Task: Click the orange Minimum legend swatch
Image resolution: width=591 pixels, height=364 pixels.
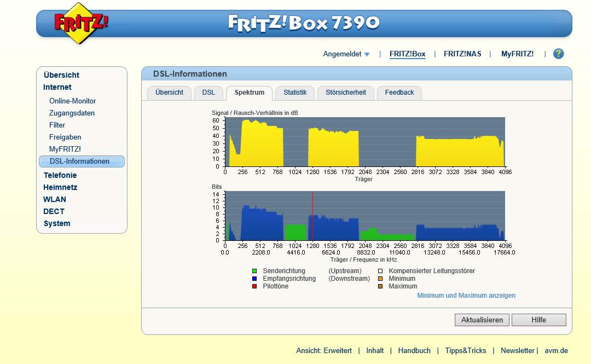Action: (x=380, y=279)
